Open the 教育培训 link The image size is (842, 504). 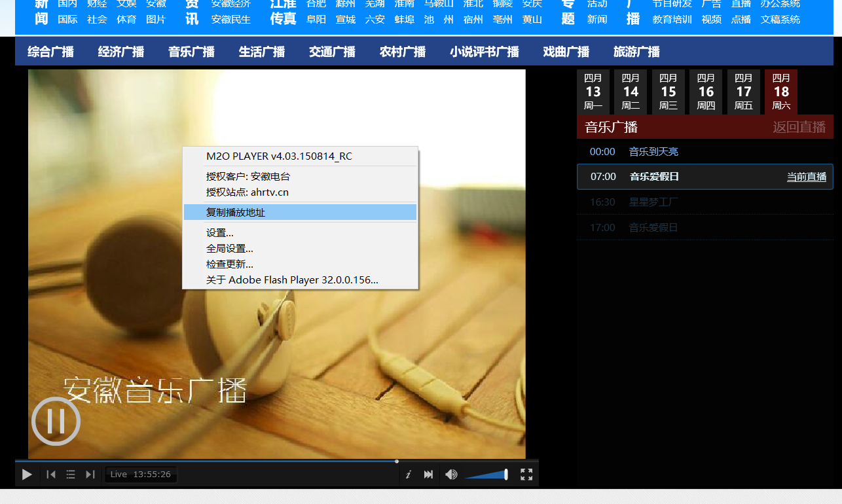click(x=672, y=20)
